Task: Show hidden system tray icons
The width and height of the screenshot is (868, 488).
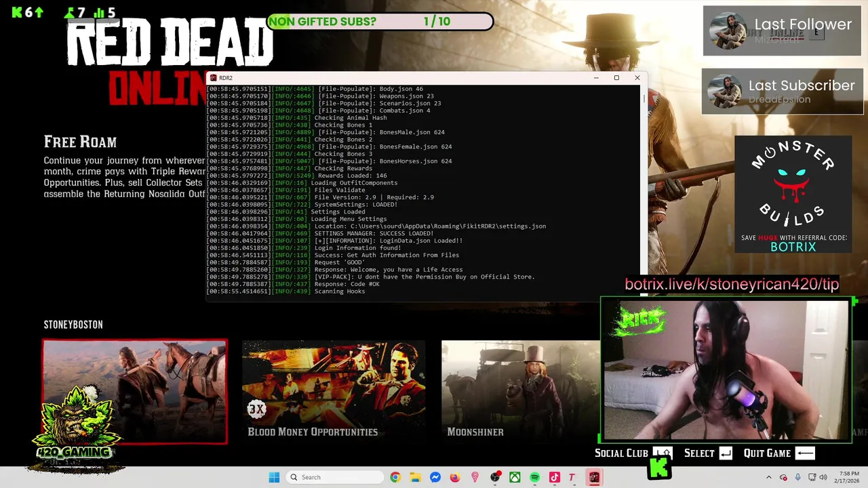Action: tap(768, 477)
